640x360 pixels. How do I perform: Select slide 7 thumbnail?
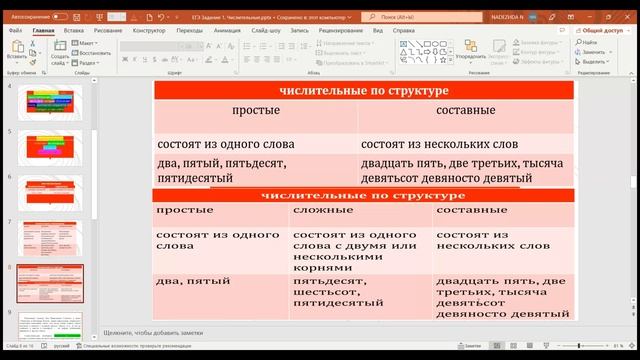[x=50, y=238]
